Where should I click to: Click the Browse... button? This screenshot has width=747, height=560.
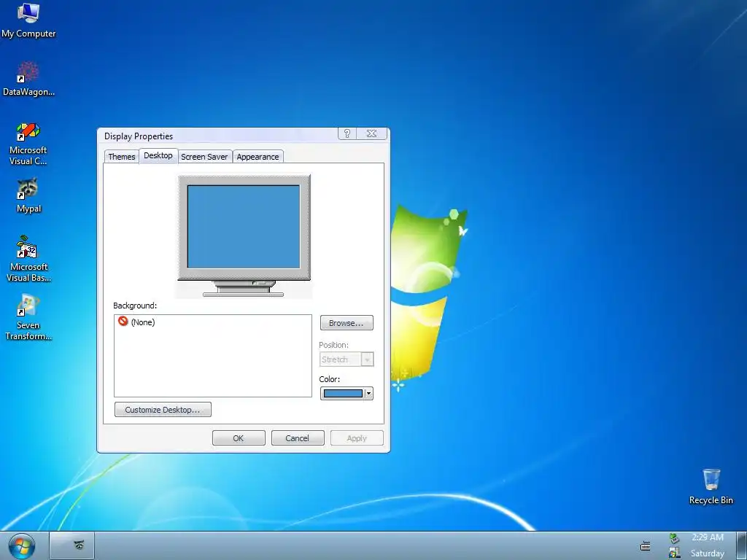(x=347, y=323)
